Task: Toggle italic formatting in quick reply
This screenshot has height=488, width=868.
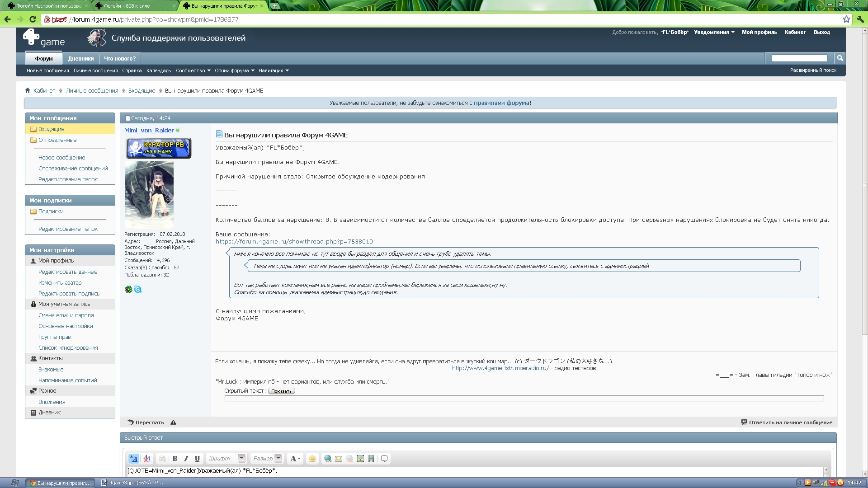Action: tap(186, 459)
